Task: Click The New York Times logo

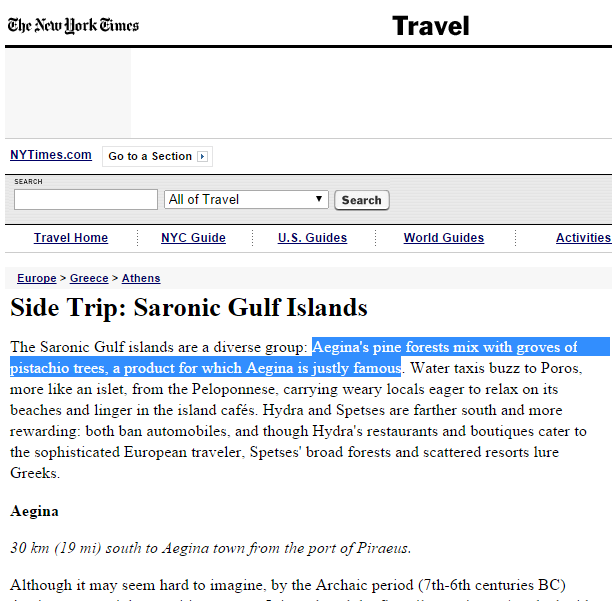Action: pos(73,25)
